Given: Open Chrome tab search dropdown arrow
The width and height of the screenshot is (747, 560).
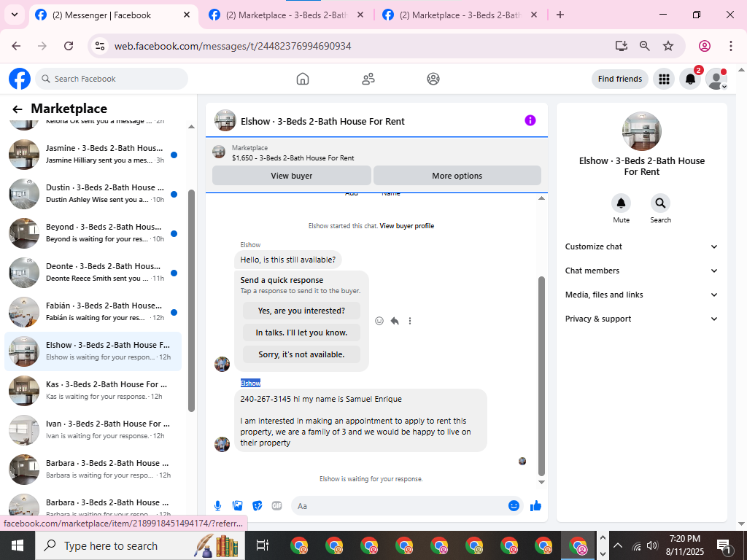Looking at the screenshot, I should 15,15.
